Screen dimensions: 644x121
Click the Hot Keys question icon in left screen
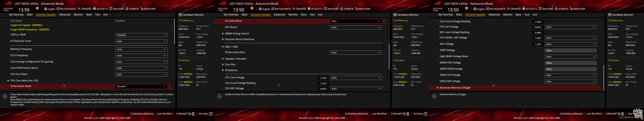(211, 114)
